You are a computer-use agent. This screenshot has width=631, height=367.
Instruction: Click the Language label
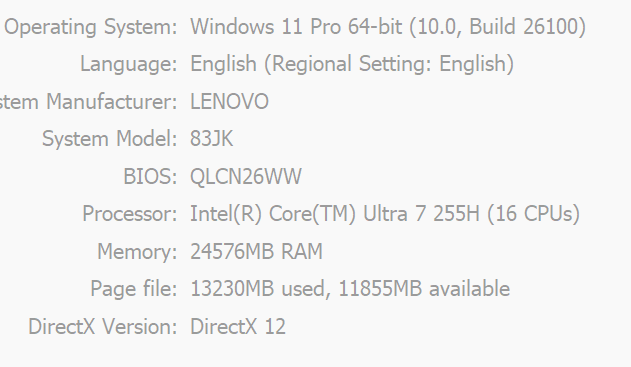click(x=129, y=64)
